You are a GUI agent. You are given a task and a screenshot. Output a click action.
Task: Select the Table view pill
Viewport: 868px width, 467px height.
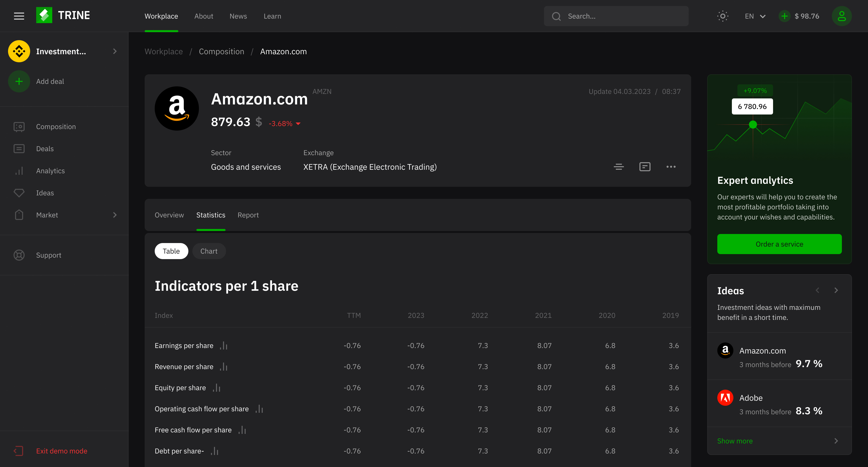[x=171, y=251]
